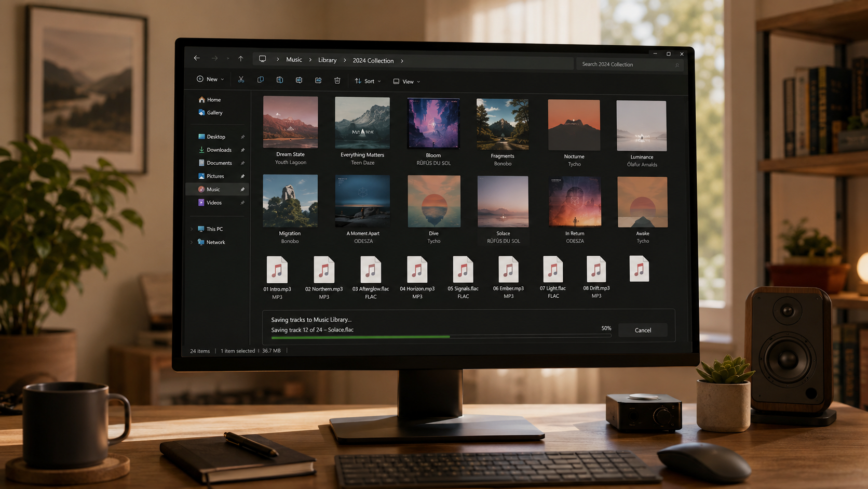The image size is (868, 489).
Task: Select the Migration album by Bonobo
Action: coord(290,201)
